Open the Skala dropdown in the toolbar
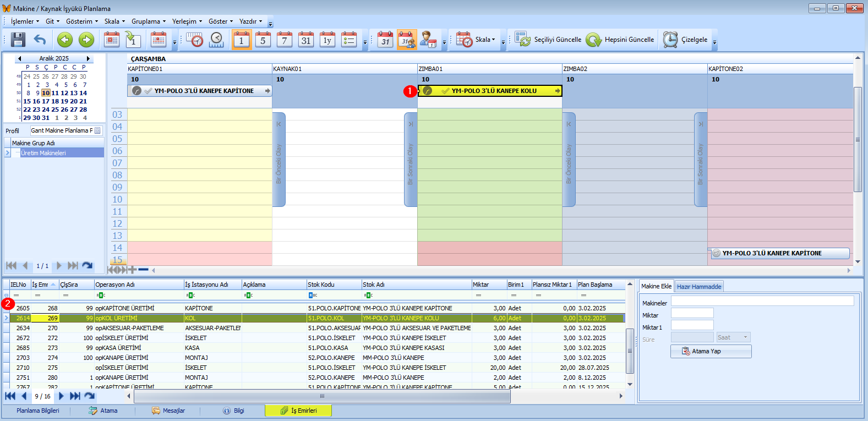 click(485, 40)
